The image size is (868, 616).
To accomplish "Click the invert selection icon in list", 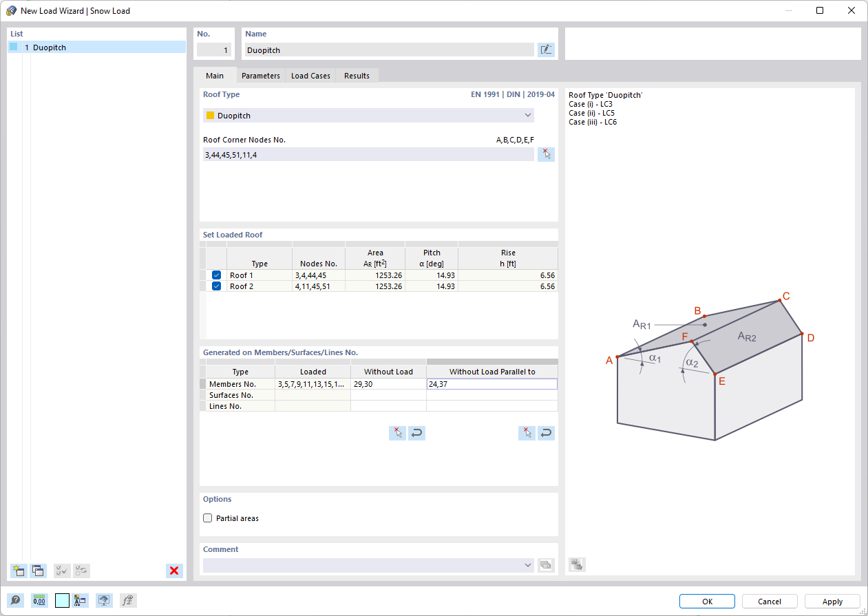I will [81, 571].
